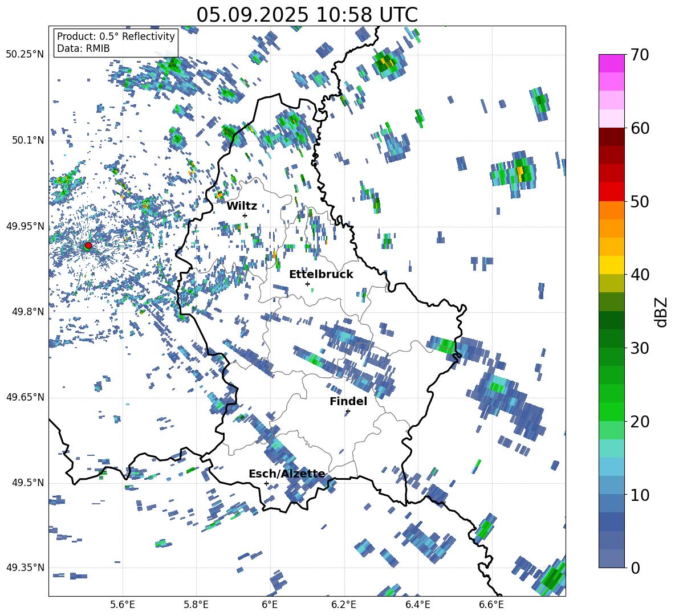Click the 6.2°E longitude label
The height and width of the screenshot is (616, 675).
(344, 605)
